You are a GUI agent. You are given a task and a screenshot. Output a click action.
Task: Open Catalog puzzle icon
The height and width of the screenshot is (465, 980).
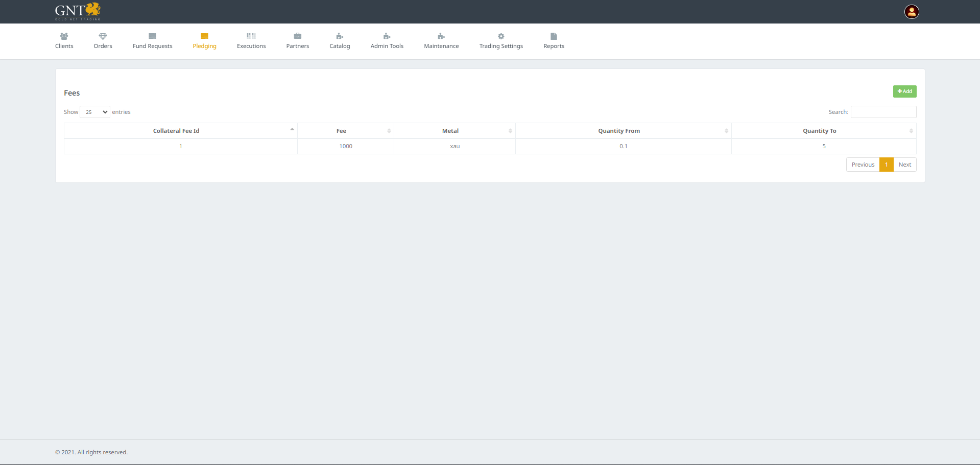[340, 36]
